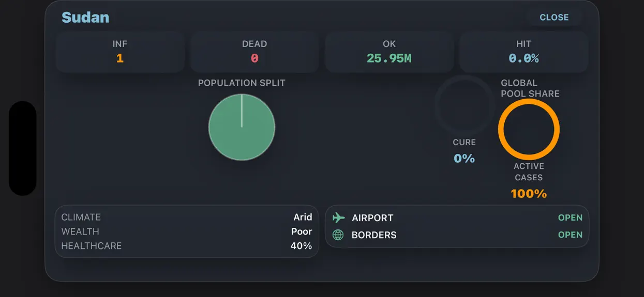Click the Arid climate value

pos(303,217)
